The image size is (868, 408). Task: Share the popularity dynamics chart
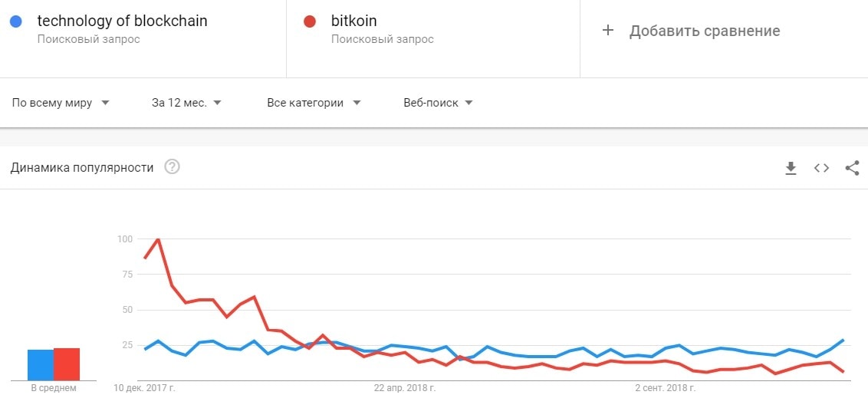[852, 168]
